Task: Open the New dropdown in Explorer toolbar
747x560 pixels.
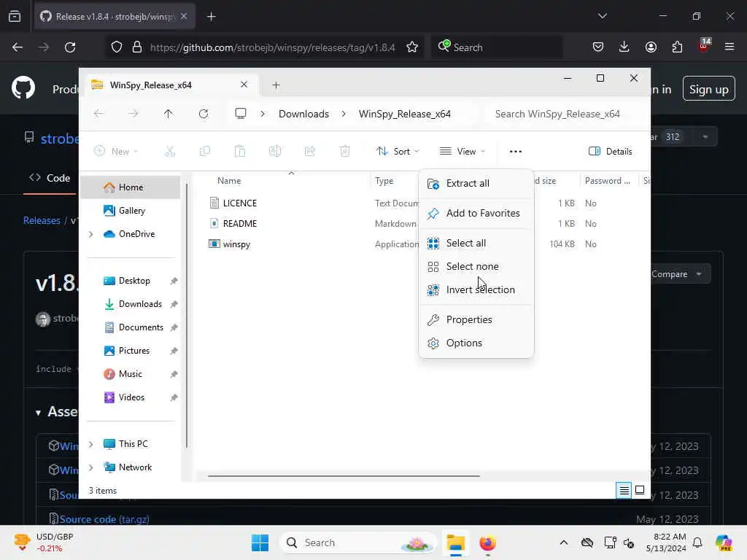Action: tap(116, 152)
